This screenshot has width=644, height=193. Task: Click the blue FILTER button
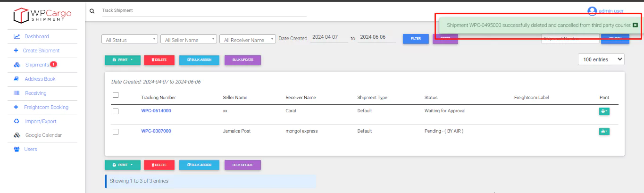point(416,39)
